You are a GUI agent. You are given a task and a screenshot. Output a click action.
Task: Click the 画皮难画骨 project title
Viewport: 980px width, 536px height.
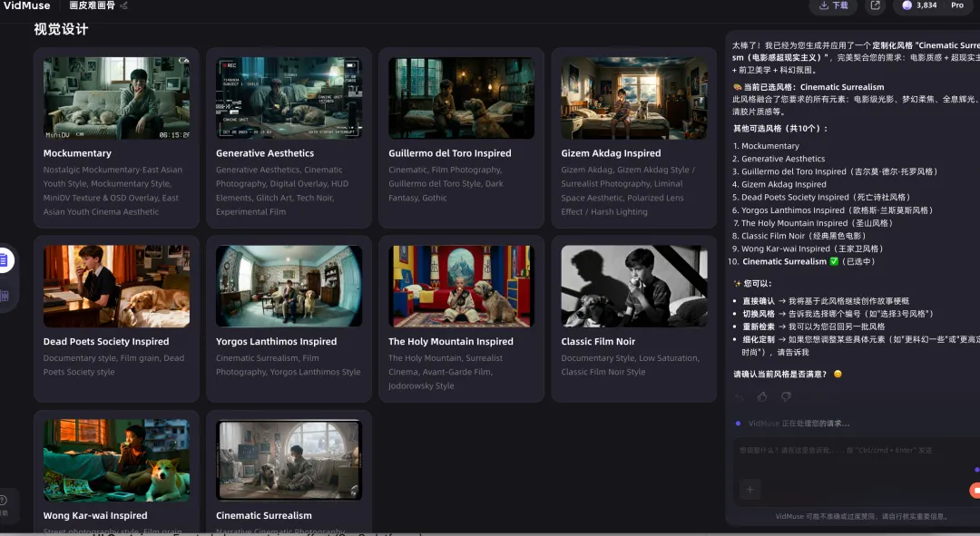coord(92,5)
